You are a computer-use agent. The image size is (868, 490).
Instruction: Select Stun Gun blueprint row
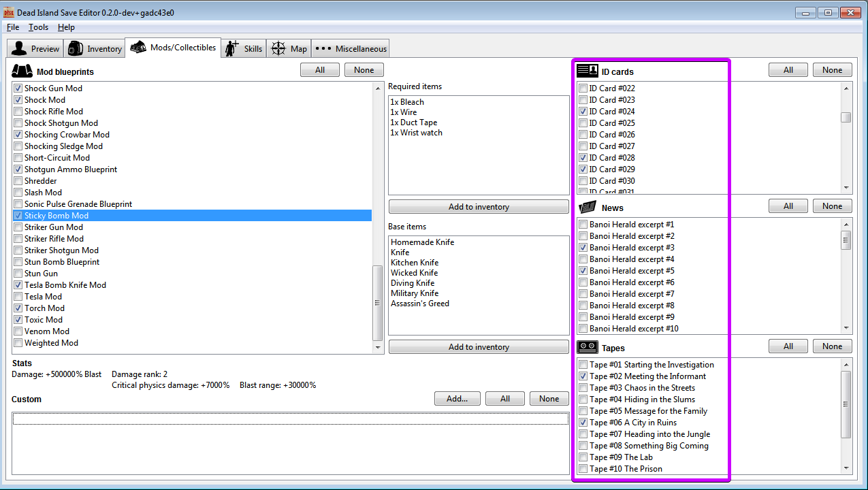[192, 274]
